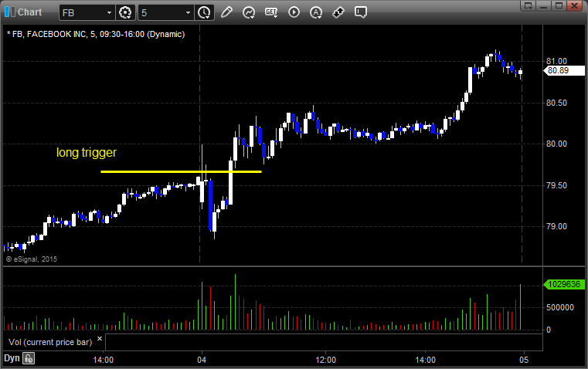Click the 79.00 price axis label
Screen dimensions: 588x369
(x=556, y=226)
